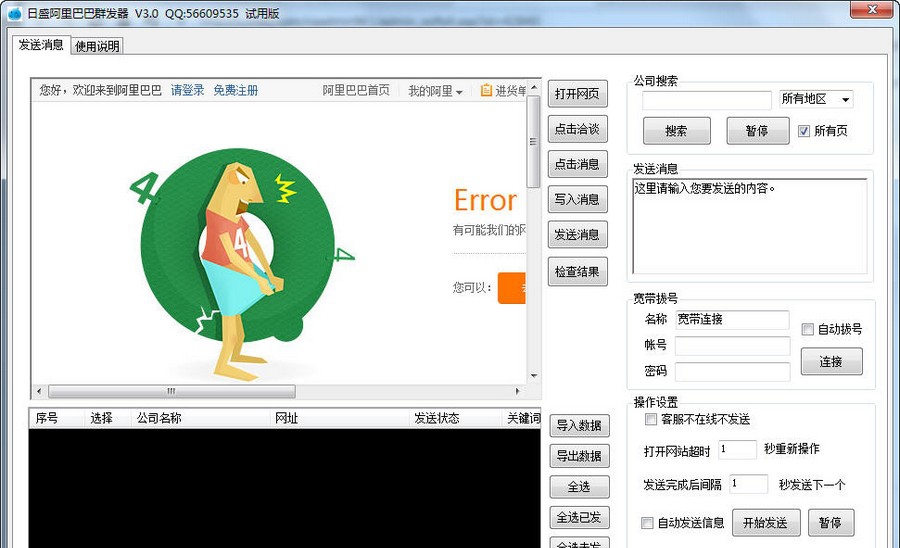Image resolution: width=900 pixels, height=548 pixels.
Task: Click the 打开网站超时 seconds field
Action: [738, 449]
